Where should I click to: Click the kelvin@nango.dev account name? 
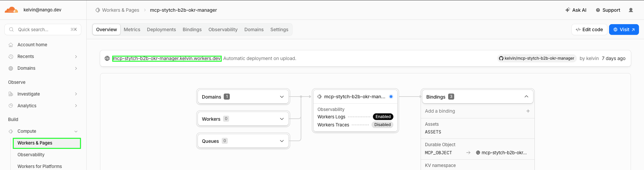[42, 10]
